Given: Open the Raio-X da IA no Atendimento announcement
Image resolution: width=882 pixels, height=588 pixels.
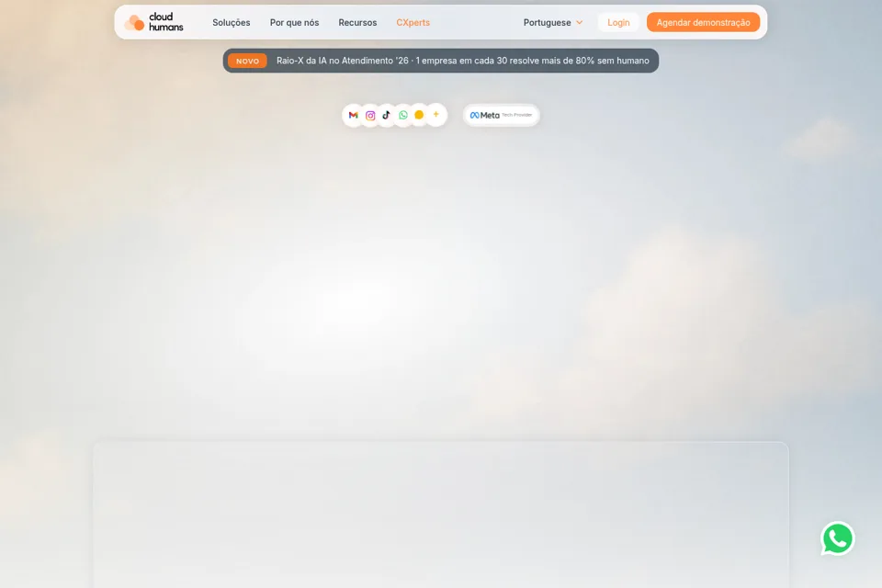Looking at the screenshot, I should point(441,61).
